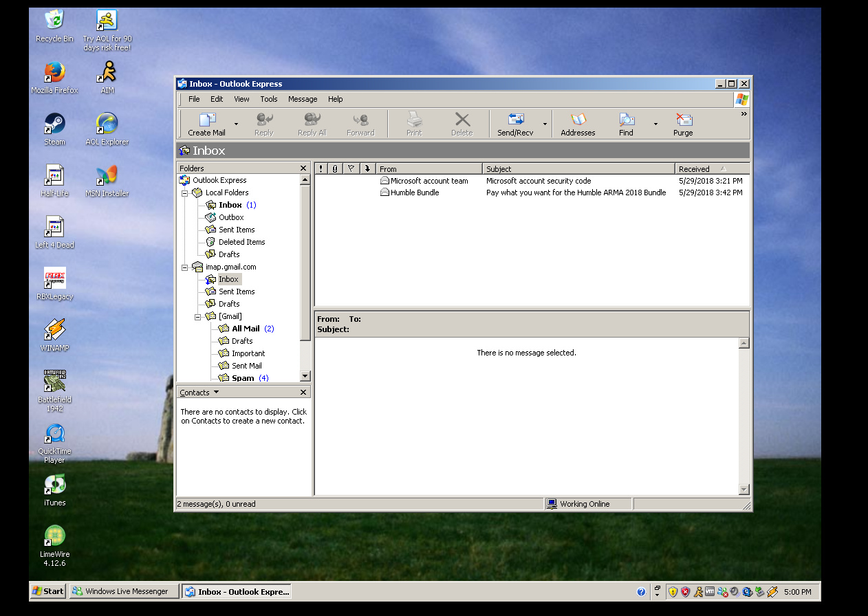Select the Important Gmail folder

point(241,354)
